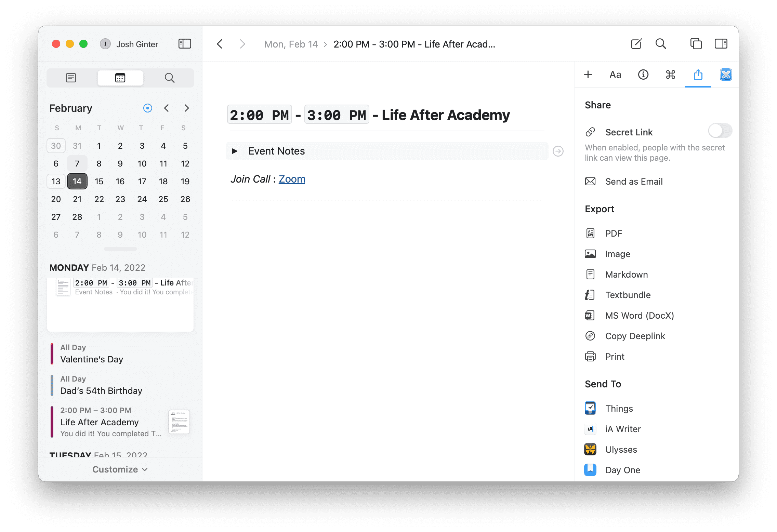Export page as Markdown
This screenshot has height=532, width=777.
[617, 275]
